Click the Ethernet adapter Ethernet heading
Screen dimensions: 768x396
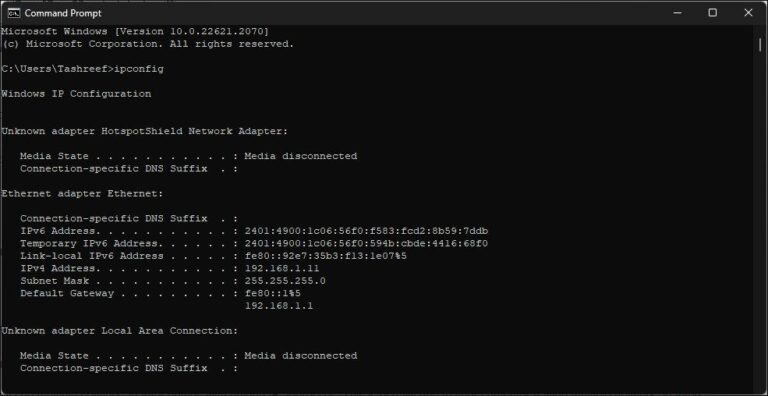pos(82,194)
